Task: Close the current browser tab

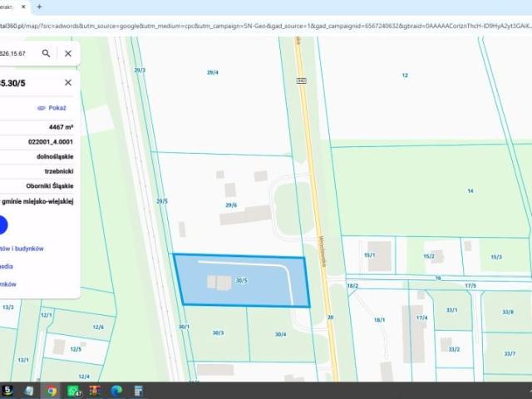Action: click(23, 7)
